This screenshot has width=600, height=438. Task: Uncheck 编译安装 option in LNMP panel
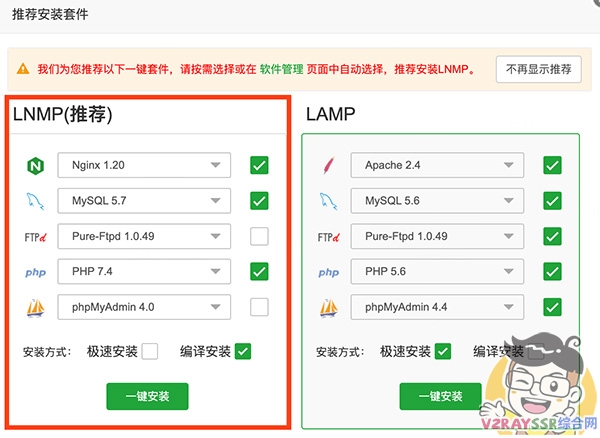pyautogui.click(x=243, y=351)
